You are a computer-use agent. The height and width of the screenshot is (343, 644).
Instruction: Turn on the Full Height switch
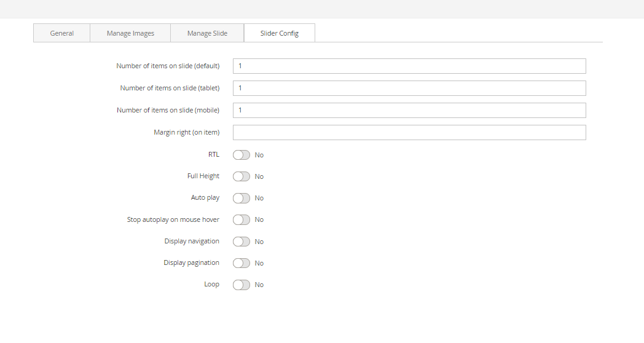[x=241, y=176]
